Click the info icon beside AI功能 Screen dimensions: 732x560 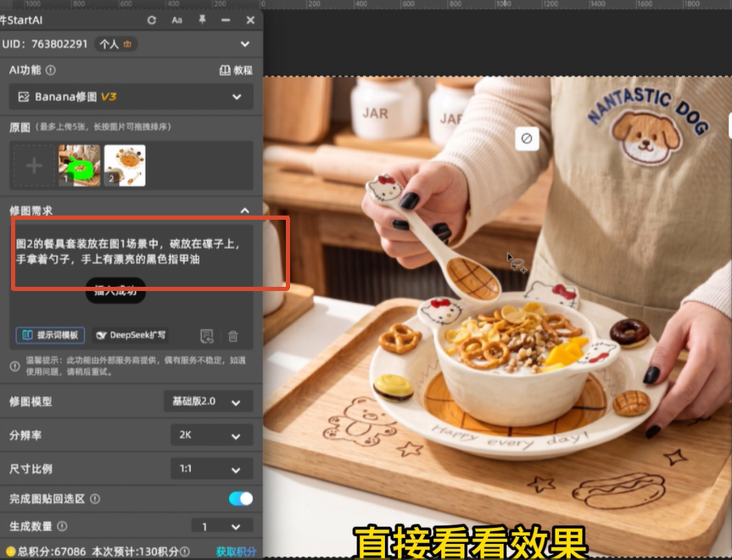[51, 70]
